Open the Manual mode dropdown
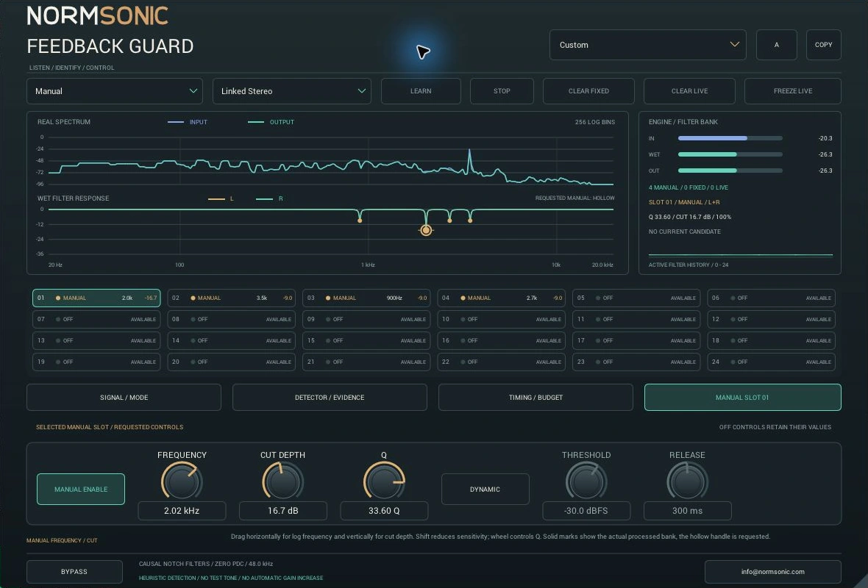Viewport: 868px width, 588px height. pos(115,91)
